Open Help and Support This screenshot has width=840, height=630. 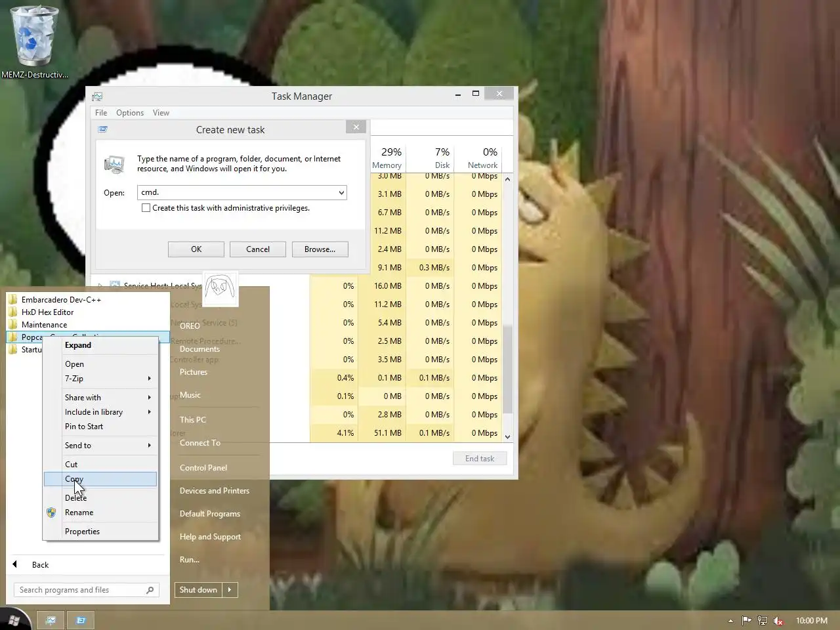pos(211,537)
